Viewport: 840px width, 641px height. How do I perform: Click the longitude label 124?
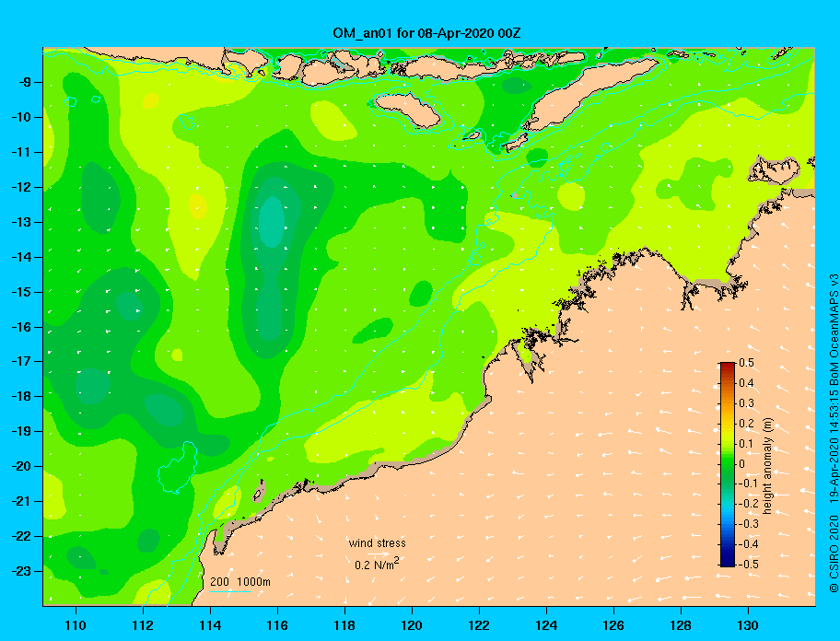[546, 625]
